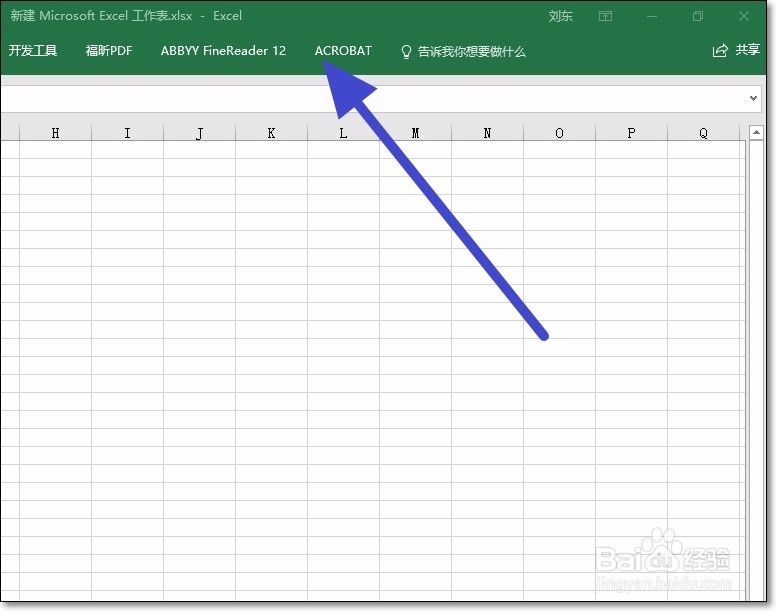Click the share arrow icon
Viewport: 776px width, 611px height.
point(720,50)
